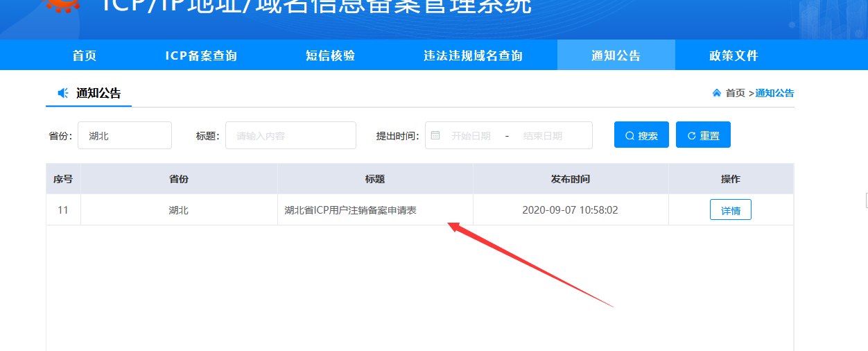Go to the 短信核验 tab

pyautogui.click(x=330, y=55)
